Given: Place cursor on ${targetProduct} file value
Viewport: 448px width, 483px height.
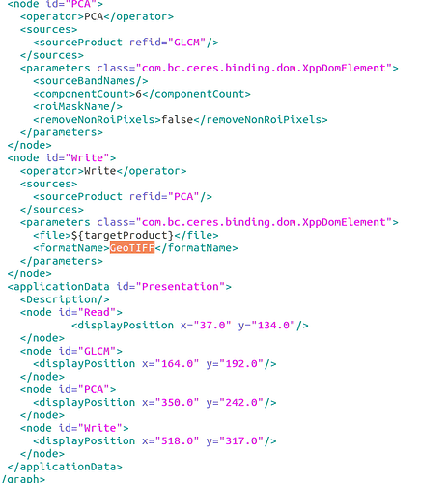Looking at the screenshot, I should [123, 235].
